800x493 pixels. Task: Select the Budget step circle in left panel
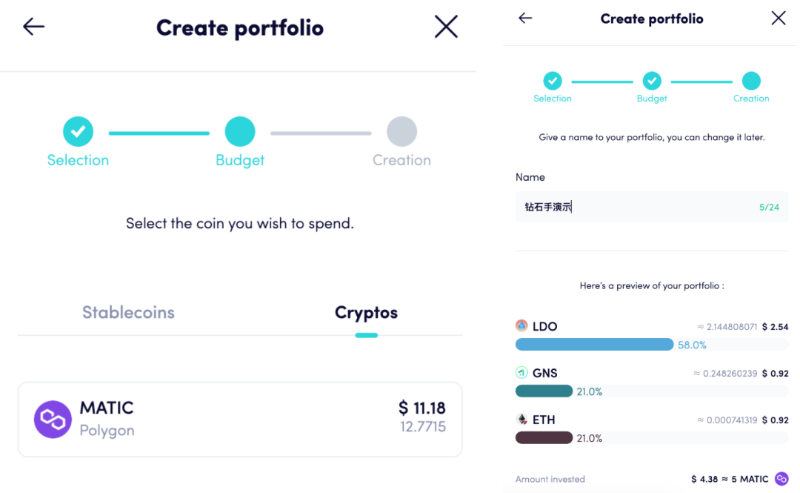[240, 132]
